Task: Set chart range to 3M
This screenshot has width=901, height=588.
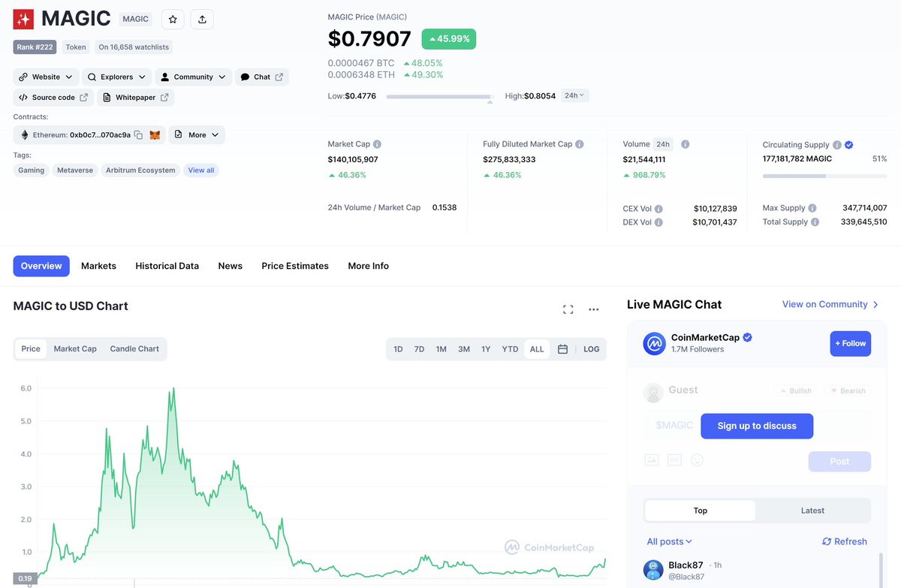Action: pos(464,349)
